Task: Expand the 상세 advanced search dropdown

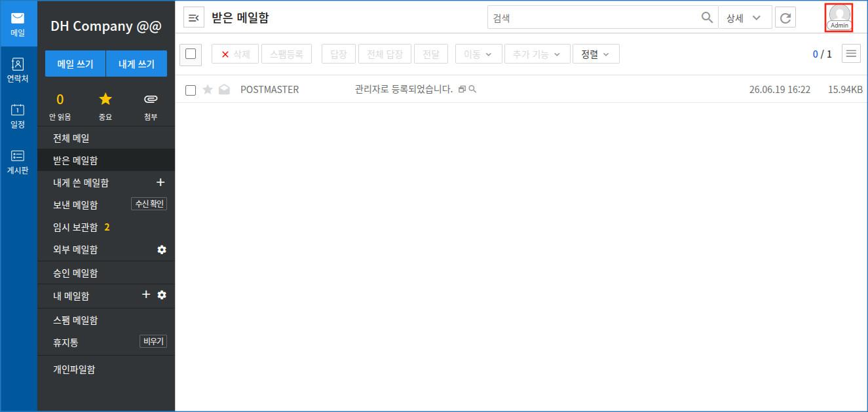Action: (x=745, y=18)
